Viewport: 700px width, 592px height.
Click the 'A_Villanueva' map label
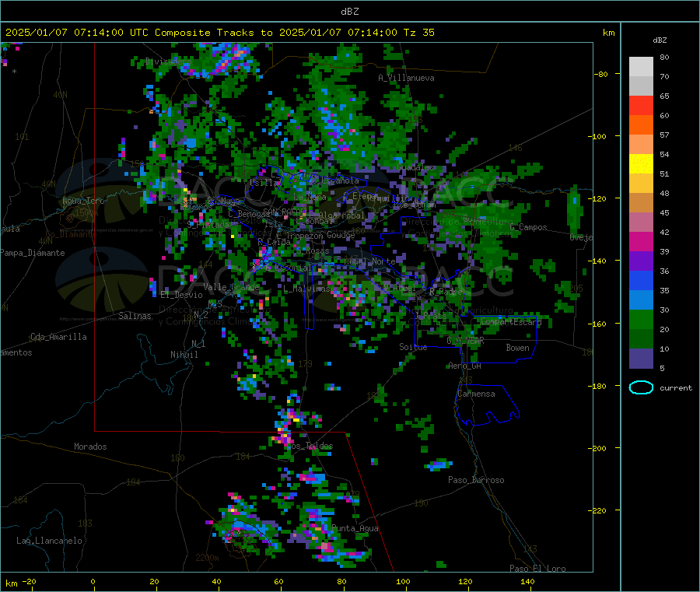click(x=406, y=78)
